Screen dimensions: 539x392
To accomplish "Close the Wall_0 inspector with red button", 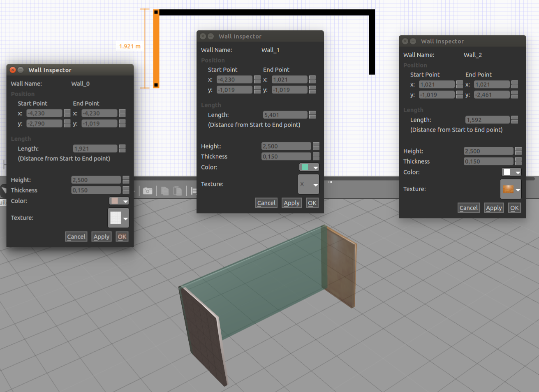I will [13, 70].
